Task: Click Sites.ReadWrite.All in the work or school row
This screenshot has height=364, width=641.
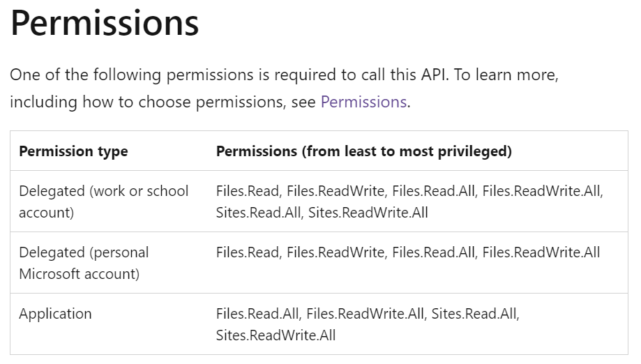Action: pyautogui.click(x=368, y=213)
